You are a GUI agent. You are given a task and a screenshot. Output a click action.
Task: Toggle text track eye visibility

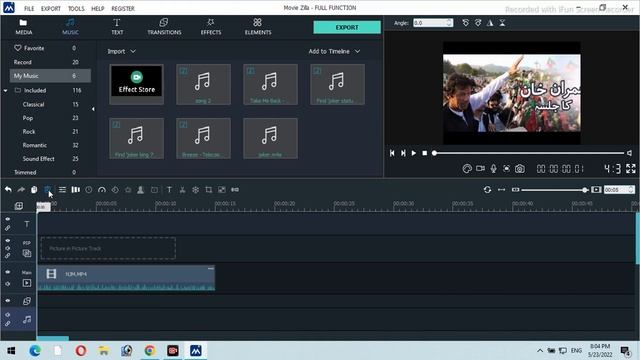click(8, 219)
